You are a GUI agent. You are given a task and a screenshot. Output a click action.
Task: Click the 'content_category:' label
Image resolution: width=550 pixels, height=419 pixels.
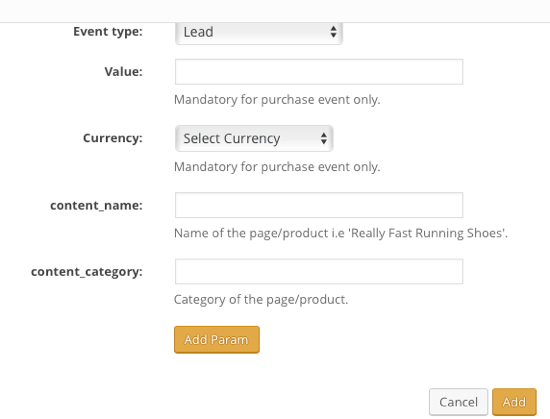[87, 272]
